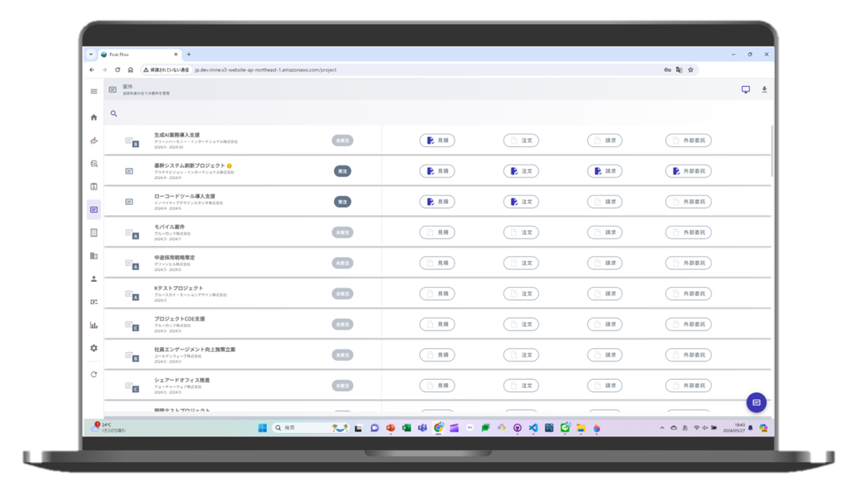This screenshot has height=499, width=868.
Task: Click the browser address bar URL
Action: (266, 70)
